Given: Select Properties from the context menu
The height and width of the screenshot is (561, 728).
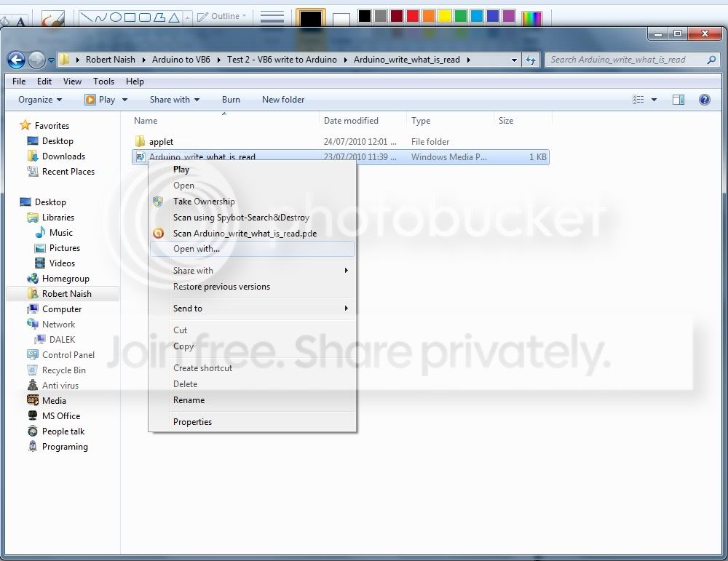Looking at the screenshot, I should [192, 422].
